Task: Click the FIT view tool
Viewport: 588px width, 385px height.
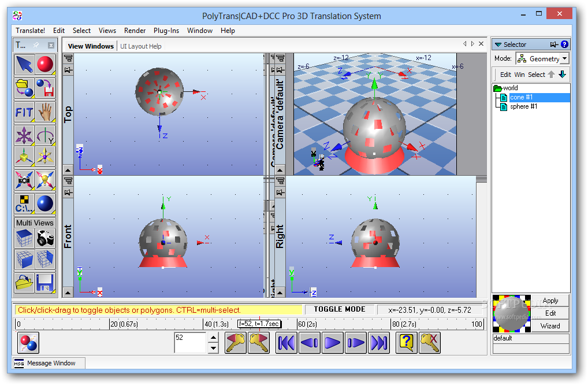Action: point(24,112)
